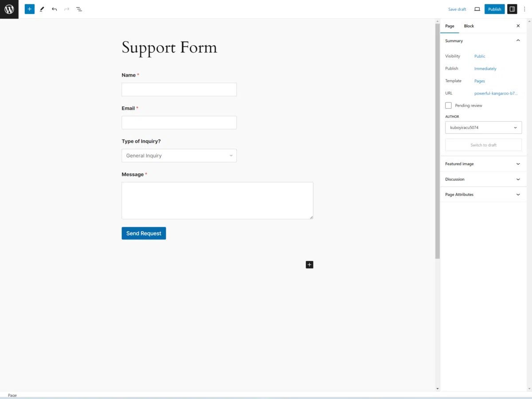This screenshot has width=532, height=399.
Task: Open the block inserter
Action: click(29, 9)
